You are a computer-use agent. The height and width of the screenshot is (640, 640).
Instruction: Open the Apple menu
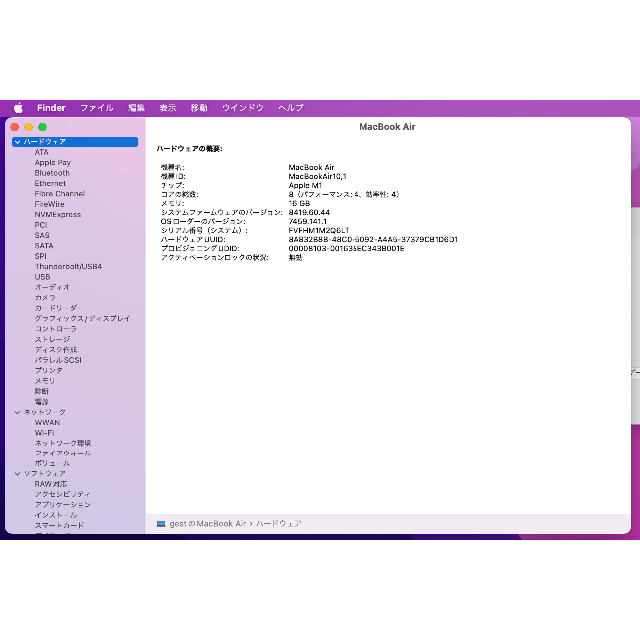pyautogui.click(x=18, y=108)
